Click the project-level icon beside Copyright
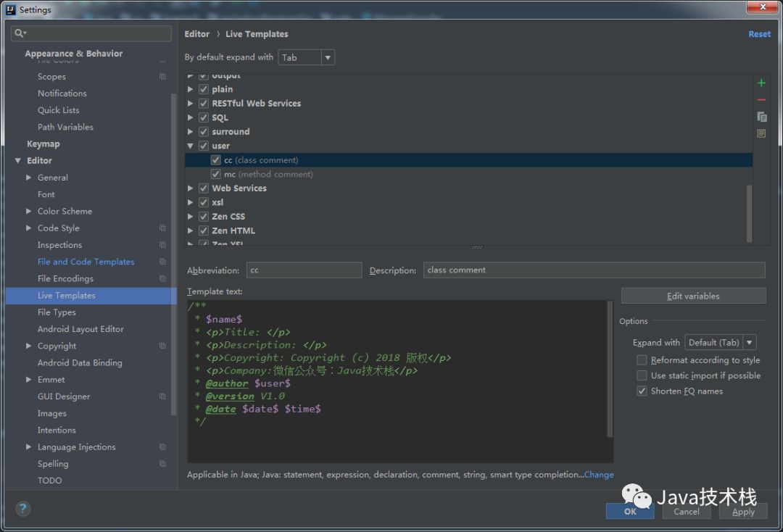The image size is (783, 532). coord(162,346)
